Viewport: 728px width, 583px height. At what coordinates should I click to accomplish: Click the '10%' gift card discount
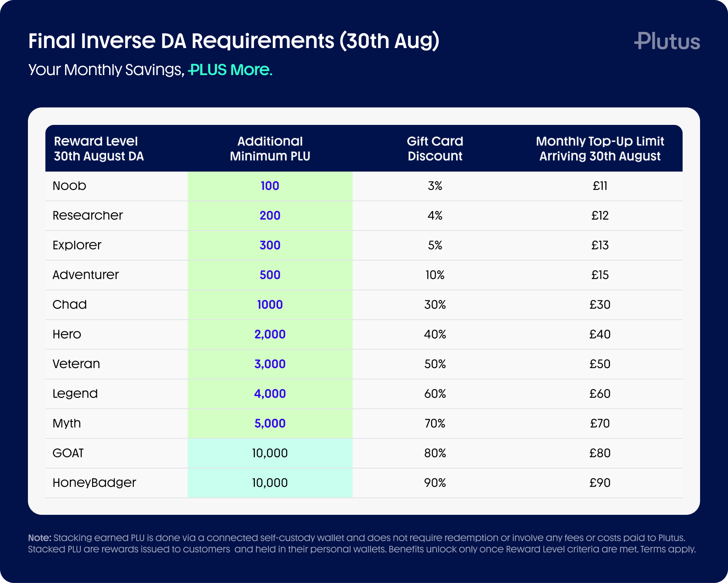tap(435, 275)
